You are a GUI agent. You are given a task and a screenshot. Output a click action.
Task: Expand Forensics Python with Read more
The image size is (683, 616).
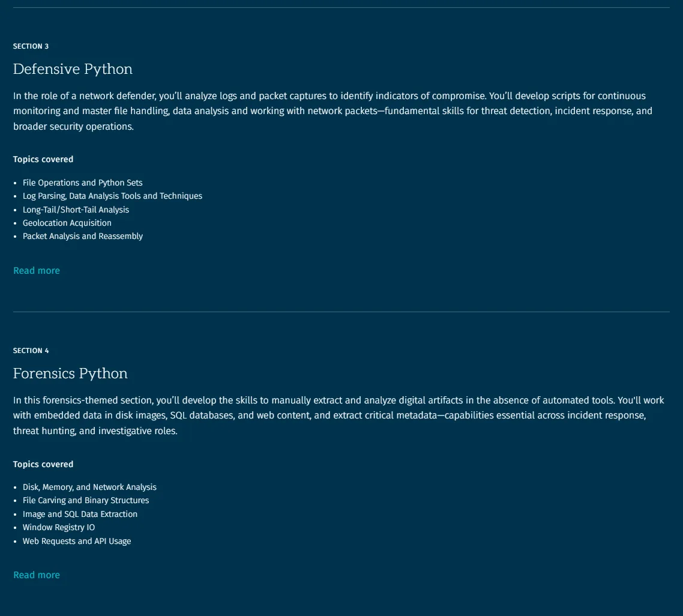tap(37, 575)
